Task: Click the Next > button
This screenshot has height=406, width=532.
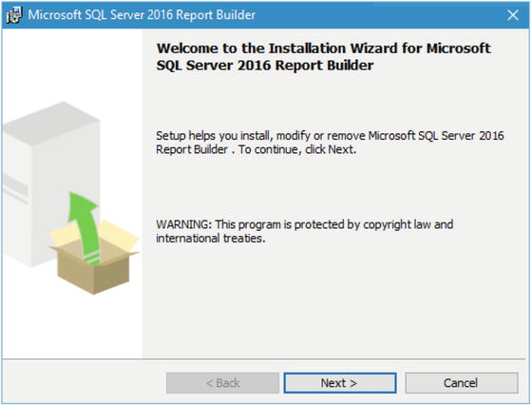Action: (340, 383)
